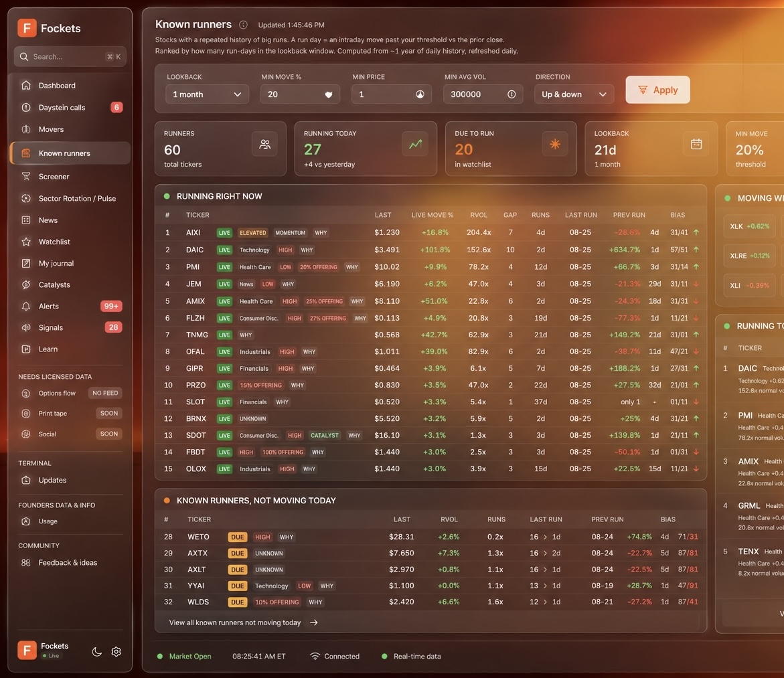Click the Feedback & ideas icon
Screen dimensions: 784x678
[26, 562]
